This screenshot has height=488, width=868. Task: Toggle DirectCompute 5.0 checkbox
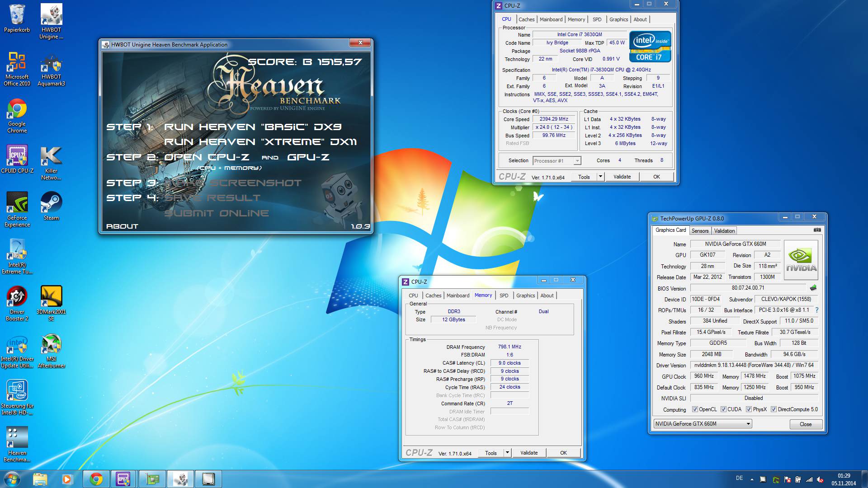click(774, 409)
